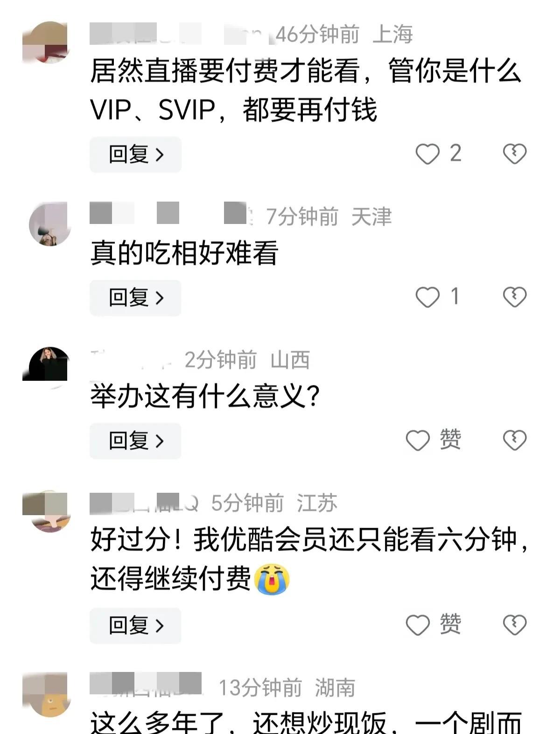This screenshot has height=734, width=560.
Task: Reply to the Jiangsu Youku member comment
Action: [135, 626]
